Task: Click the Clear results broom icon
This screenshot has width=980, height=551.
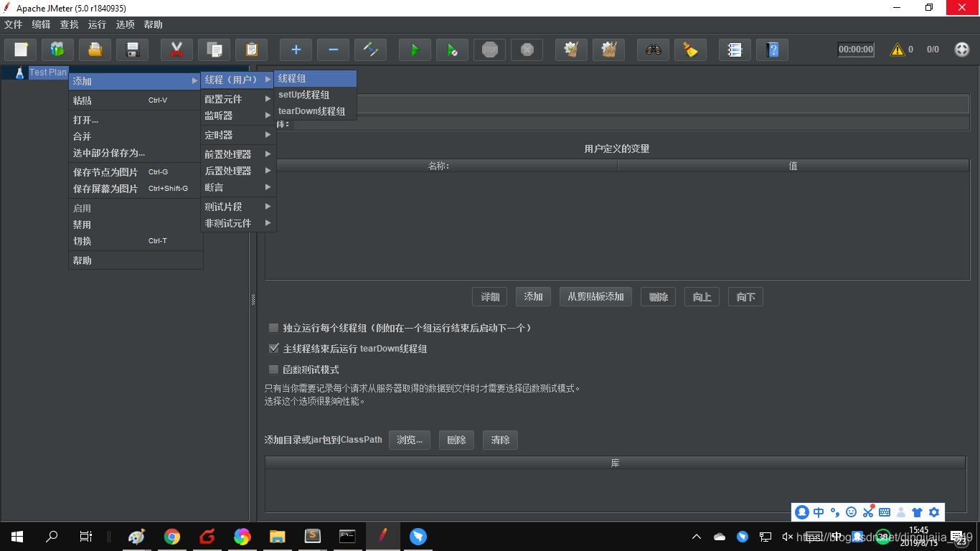Action: click(572, 50)
